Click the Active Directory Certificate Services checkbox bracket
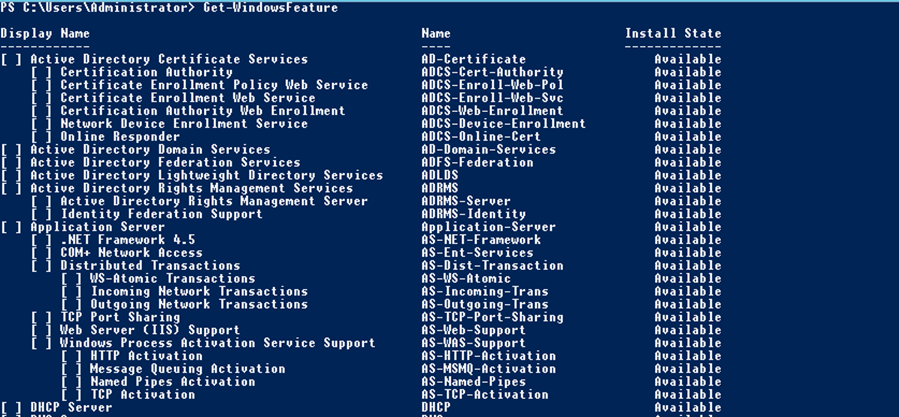 coord(11,59)
